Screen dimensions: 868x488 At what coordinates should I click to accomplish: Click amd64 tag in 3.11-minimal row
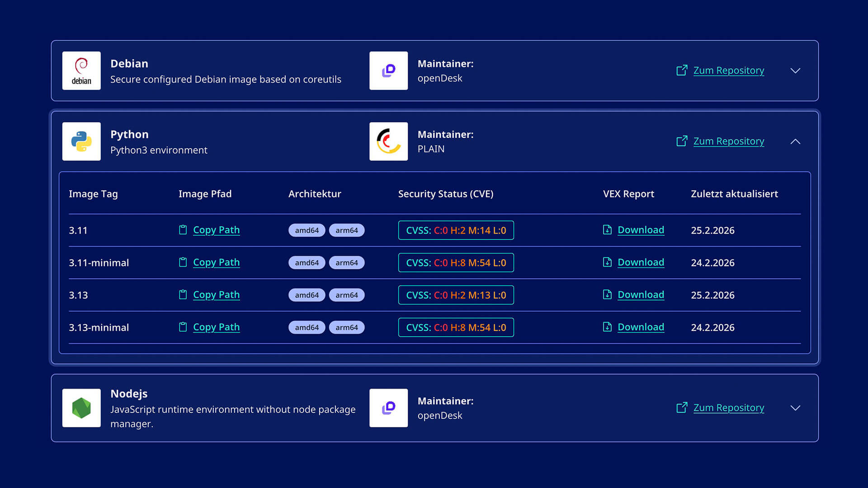[307, 263]
